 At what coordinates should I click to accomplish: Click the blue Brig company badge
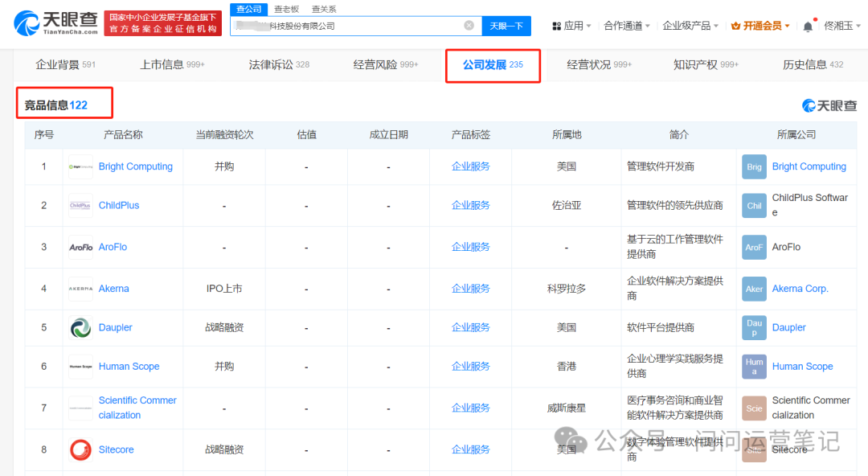[754, 166]
